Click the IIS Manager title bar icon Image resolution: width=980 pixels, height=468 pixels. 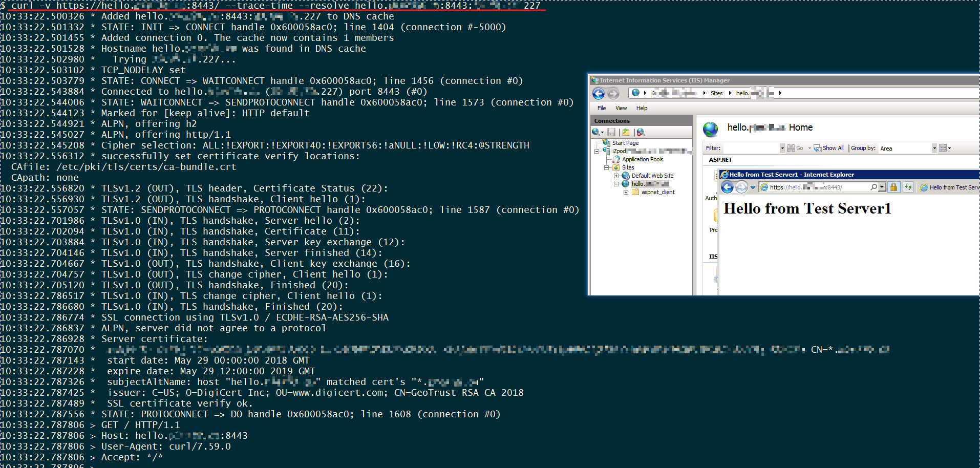[x=594, y=80]
